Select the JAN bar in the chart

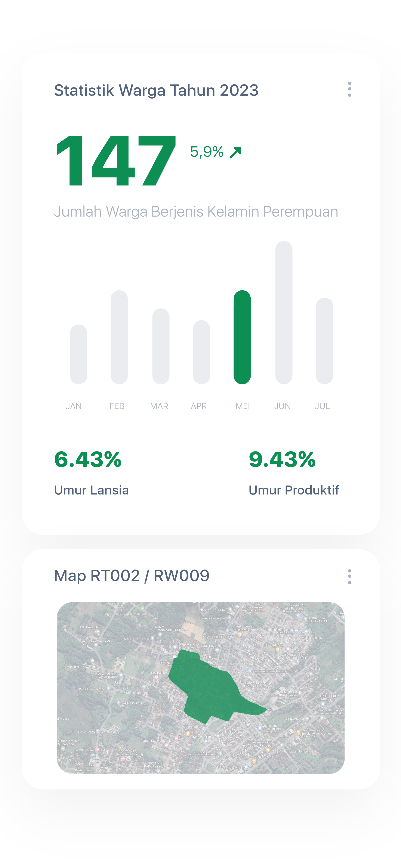click(78, 354)
